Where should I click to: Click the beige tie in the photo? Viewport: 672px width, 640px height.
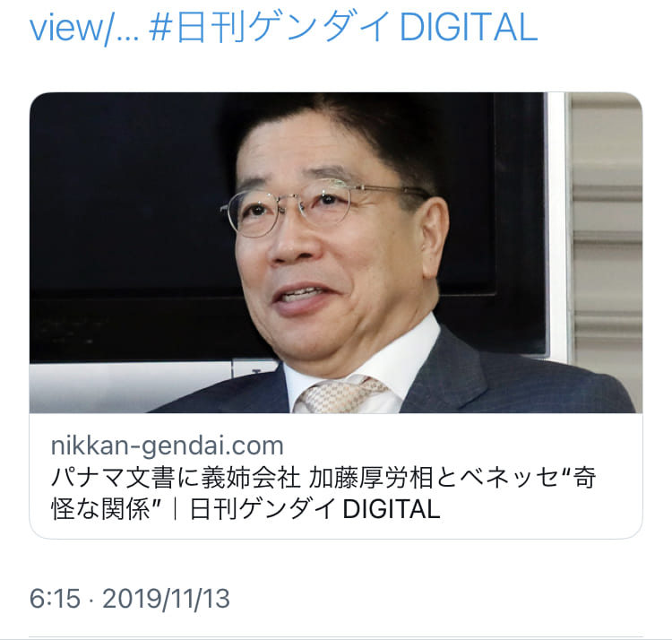tap(340, 395)
